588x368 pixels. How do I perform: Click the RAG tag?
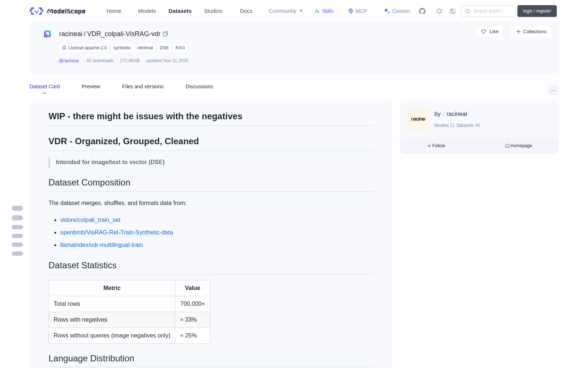pos(180,48)
